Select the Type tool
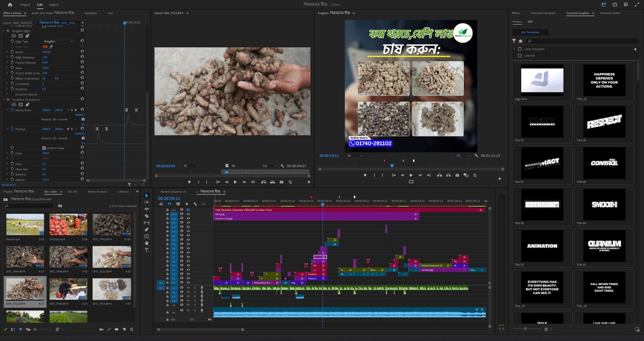This screenshot has width=644, height=341. [x=147, y=250]
